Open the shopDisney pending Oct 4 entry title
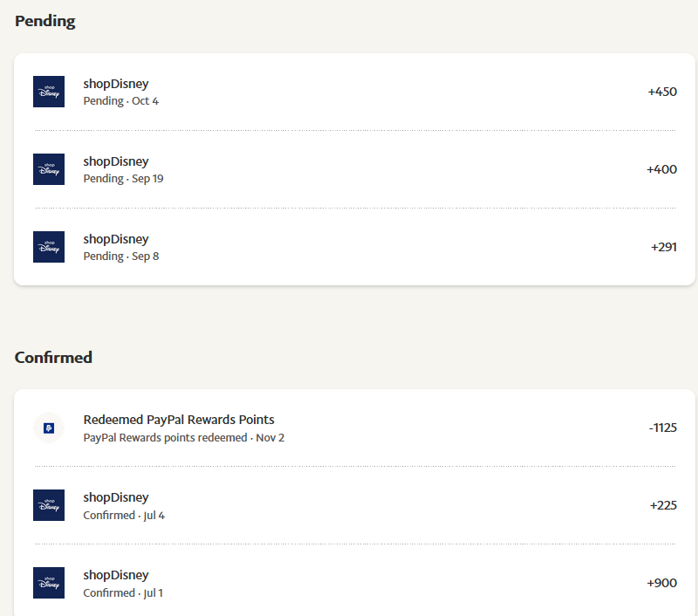 (116, 85)
